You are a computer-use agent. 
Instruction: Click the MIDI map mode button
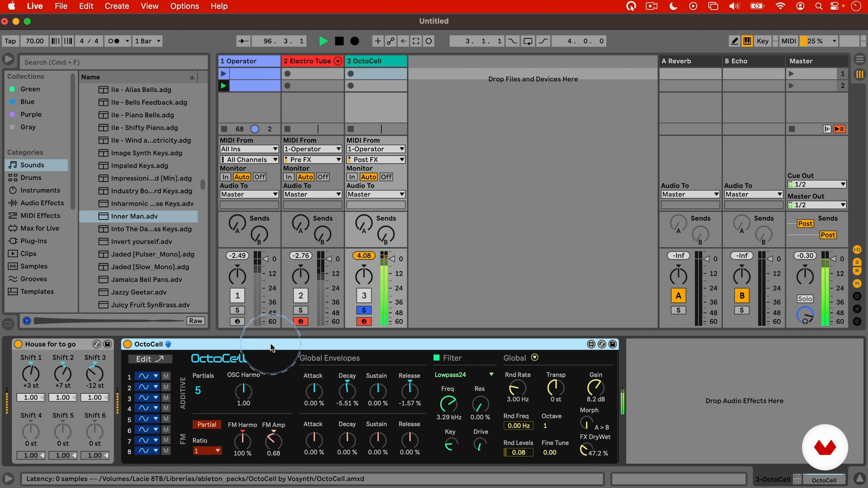788,41
